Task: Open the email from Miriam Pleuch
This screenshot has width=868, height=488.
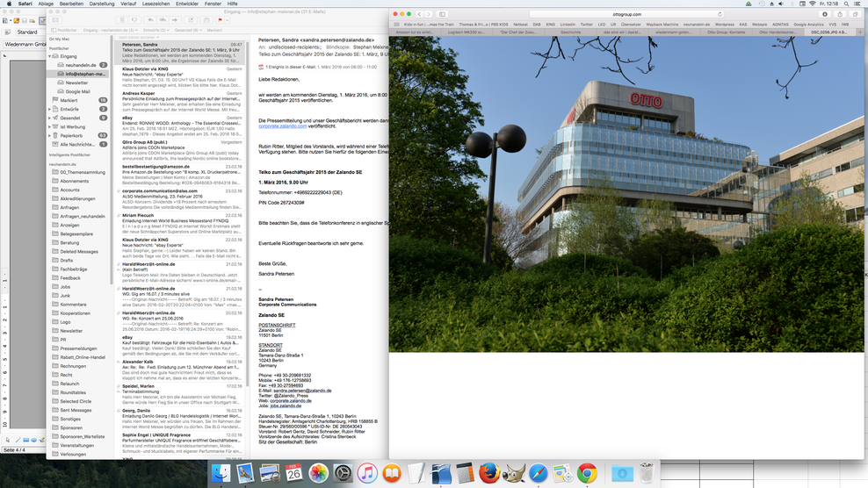Action: (181, 224)
